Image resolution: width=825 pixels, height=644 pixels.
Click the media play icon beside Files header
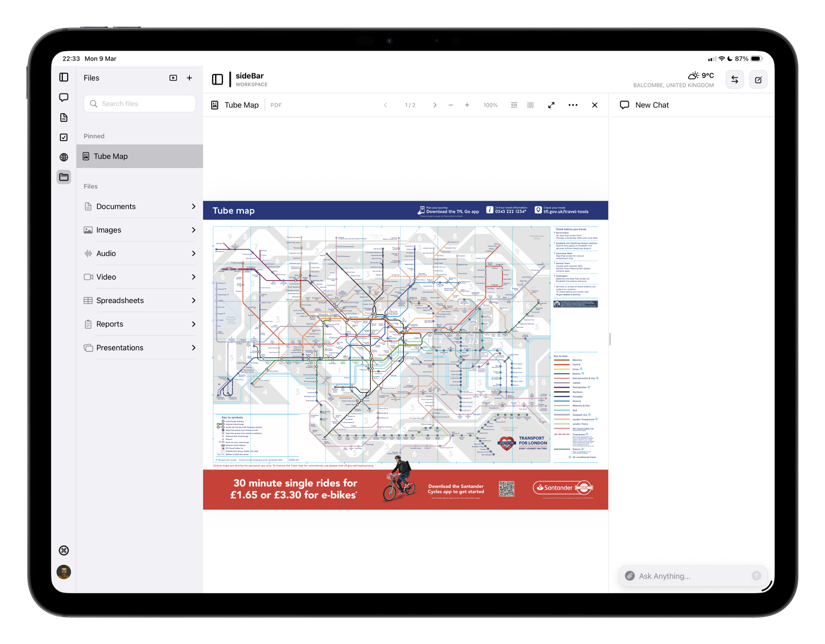click(173, 78)
